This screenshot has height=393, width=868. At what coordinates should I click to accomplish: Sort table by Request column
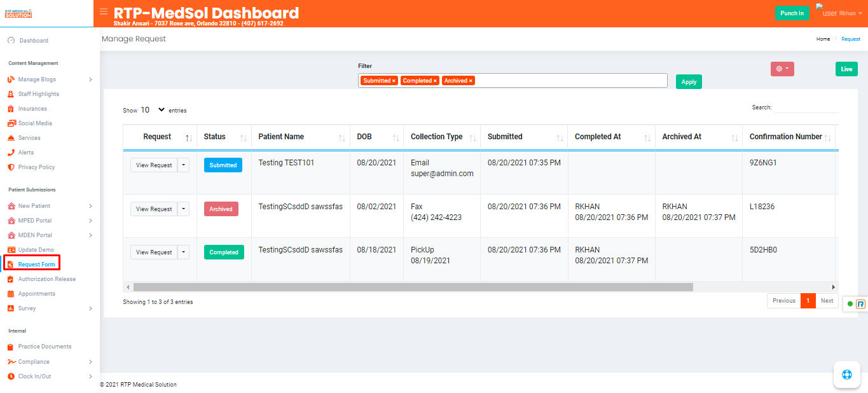160,137
